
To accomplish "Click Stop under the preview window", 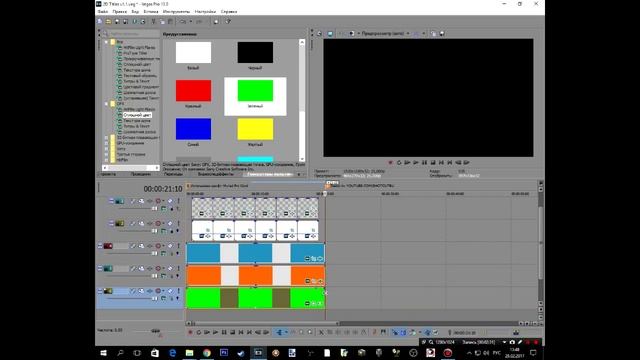I will pos(433,162).
